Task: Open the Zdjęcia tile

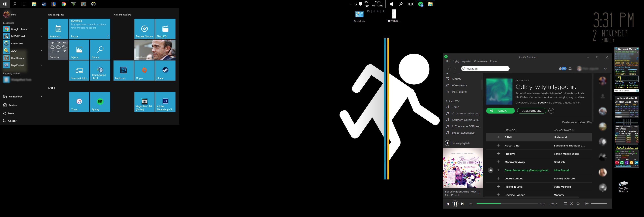Action: tap(79, 49)
